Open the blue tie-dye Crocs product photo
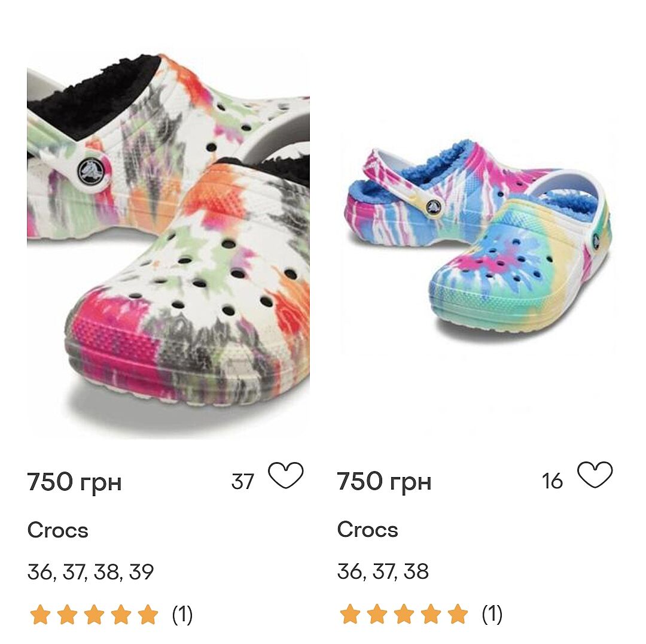The image size is (646, 644). click(478, 239)
